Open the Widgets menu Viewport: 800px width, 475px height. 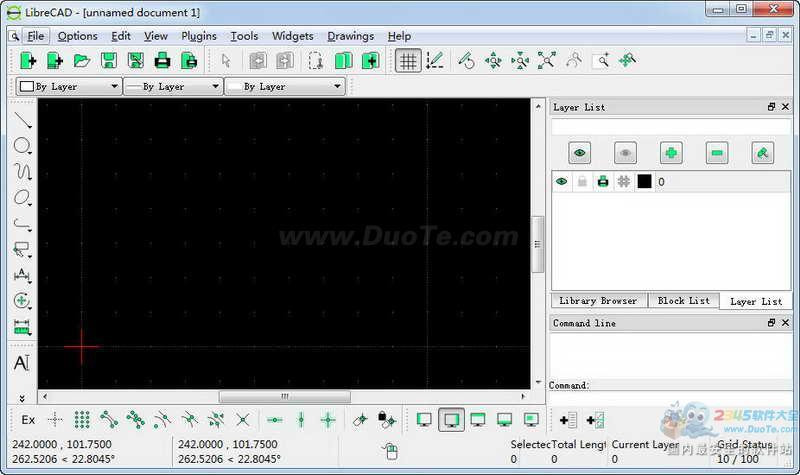point(292,36)
